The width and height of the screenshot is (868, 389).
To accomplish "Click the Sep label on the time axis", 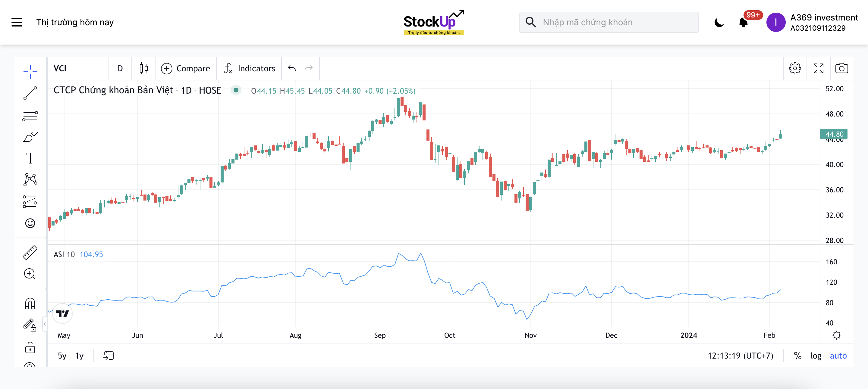I will 380,335.
